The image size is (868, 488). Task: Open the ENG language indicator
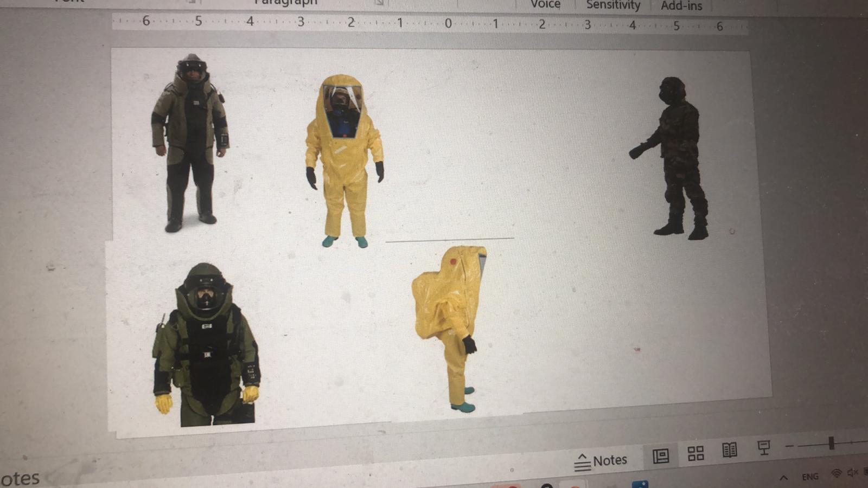pos(810,477)
